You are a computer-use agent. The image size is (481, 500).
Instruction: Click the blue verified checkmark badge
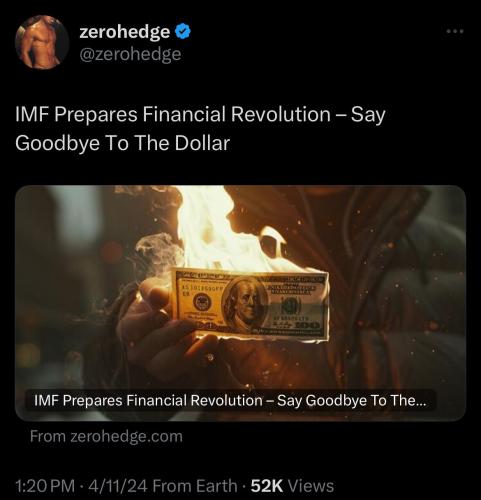[183, 32]
